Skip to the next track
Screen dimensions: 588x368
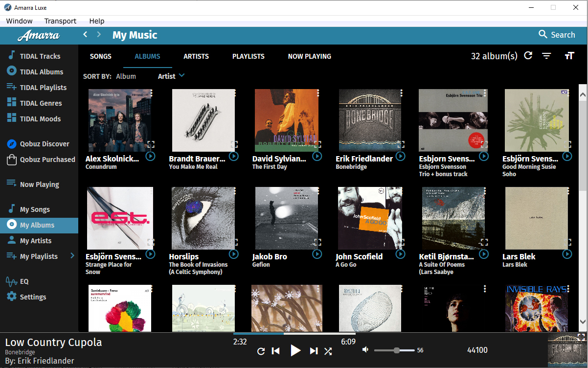(314, 351)
